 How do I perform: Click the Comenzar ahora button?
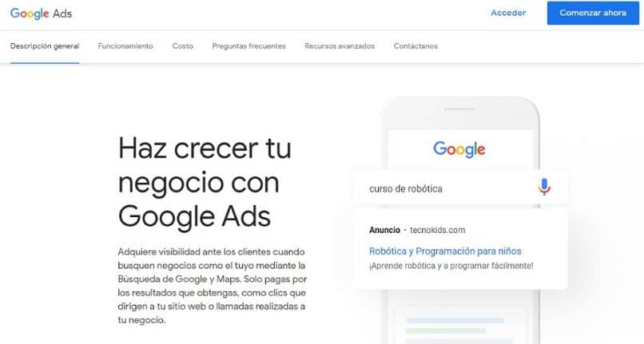click(593, 13)
